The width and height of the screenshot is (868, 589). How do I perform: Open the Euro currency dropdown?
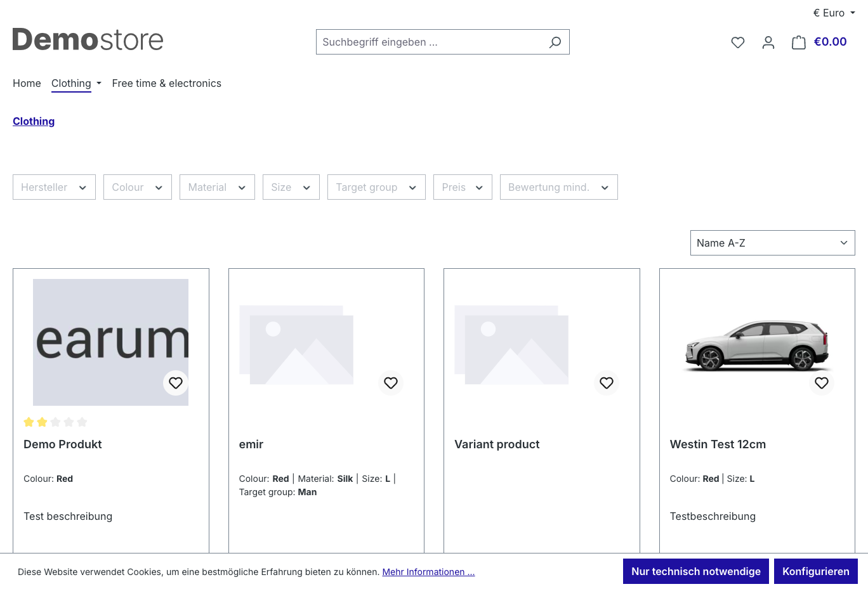(x=834, y=13)
